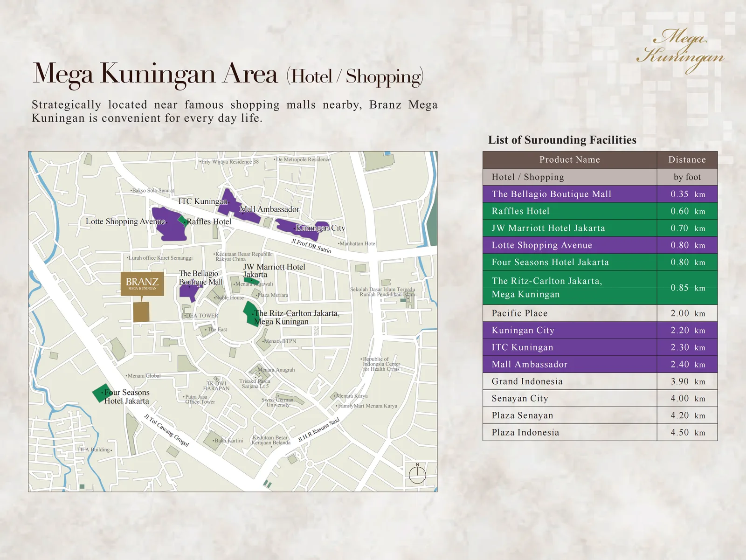Image resolution: width=746 pixels, height=560 pixels.
Task: Click the 'Distance' table header
Action: (687, 159)
